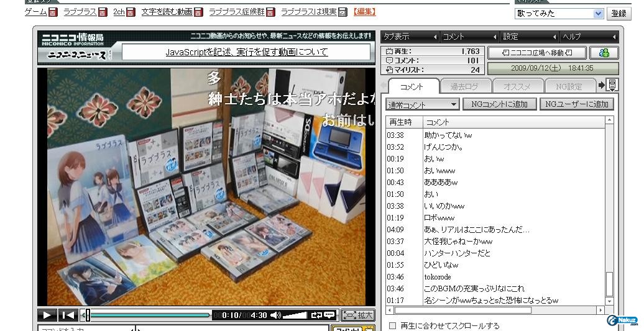Select the コメント tab

[x=412, y=86]
